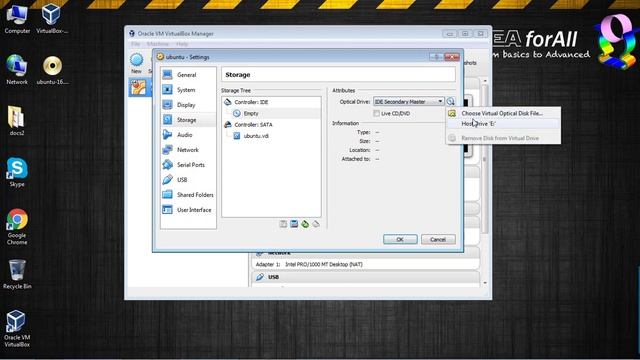Open the Recycle Bin

[x=17, y=274]
